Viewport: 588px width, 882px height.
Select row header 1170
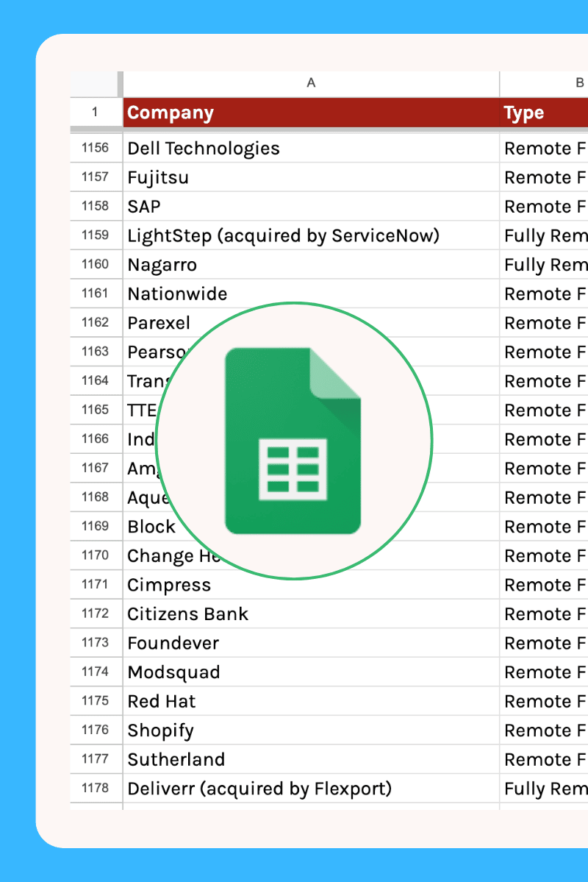tap(96, 555)
